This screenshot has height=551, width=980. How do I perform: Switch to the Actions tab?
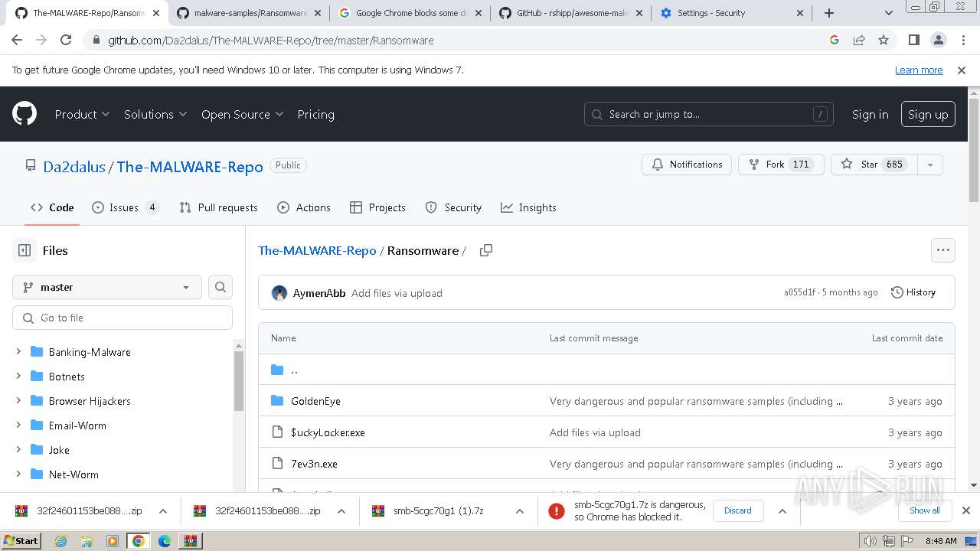pyautogui.click(x=304, y=207)
